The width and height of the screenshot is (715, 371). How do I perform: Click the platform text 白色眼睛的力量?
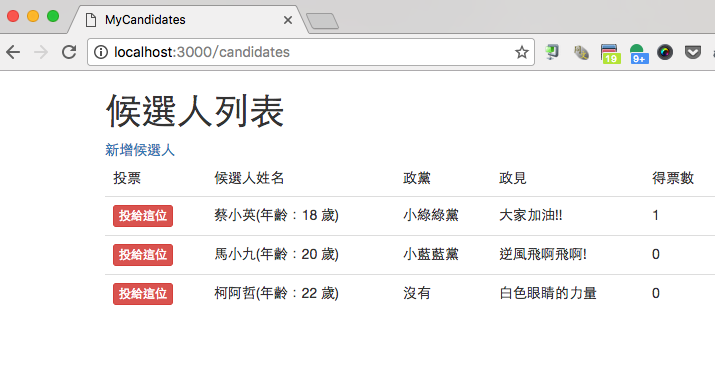548,294
